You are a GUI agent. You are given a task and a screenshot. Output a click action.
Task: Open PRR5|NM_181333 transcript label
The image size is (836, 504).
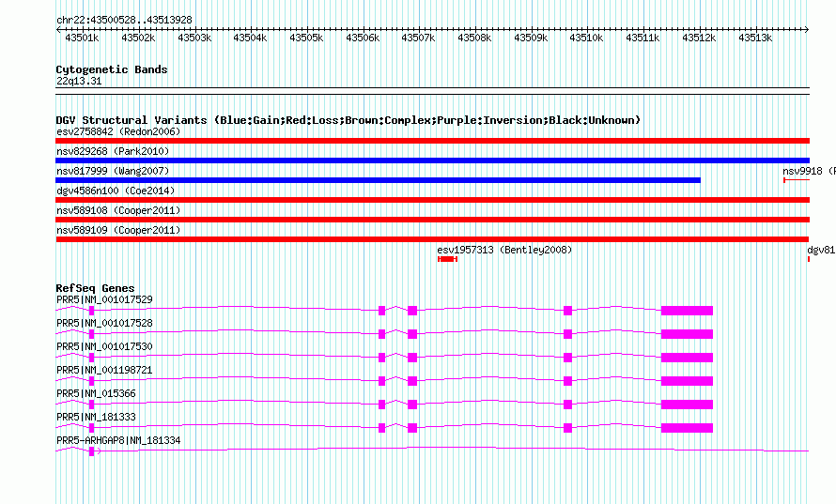point(96,417)
